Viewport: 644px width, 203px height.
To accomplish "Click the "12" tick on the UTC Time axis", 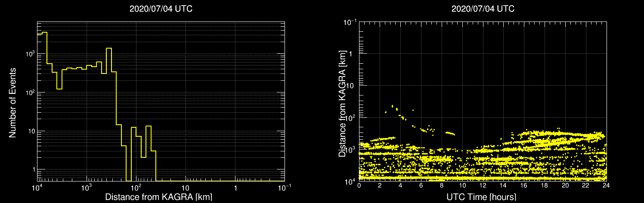I will pyautogui.click(x=483, y=185).
